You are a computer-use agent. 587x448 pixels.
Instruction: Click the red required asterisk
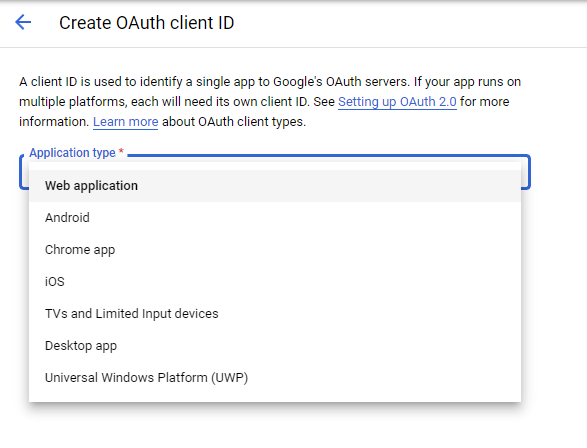click(121, 152)
